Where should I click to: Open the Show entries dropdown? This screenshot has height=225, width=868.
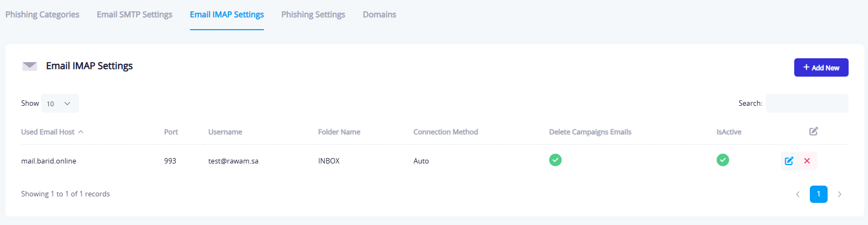(x=60, y=104)
